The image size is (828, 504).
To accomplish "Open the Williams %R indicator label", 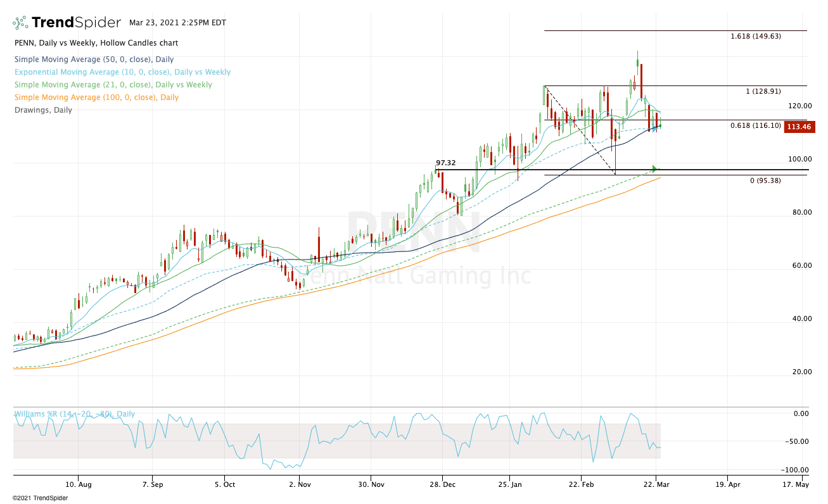I will tap(75, 414).
